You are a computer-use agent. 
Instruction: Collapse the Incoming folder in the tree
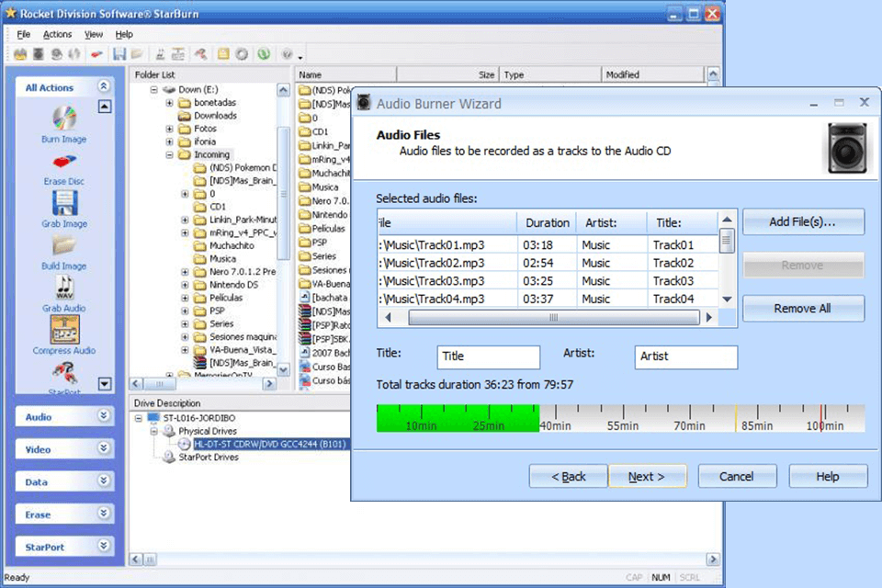coord(169,154)
